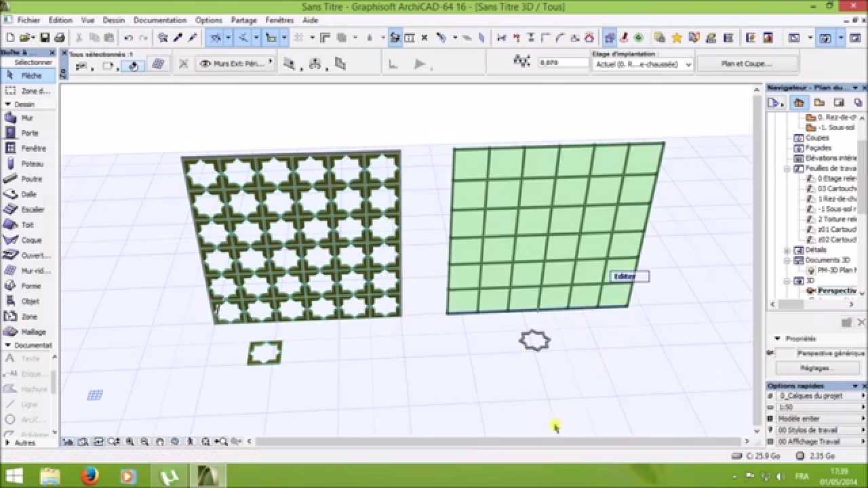The height and width of the screenshot is (488, 868).
Task: Click the Editer tooltip button
Action: click(629, 277)
